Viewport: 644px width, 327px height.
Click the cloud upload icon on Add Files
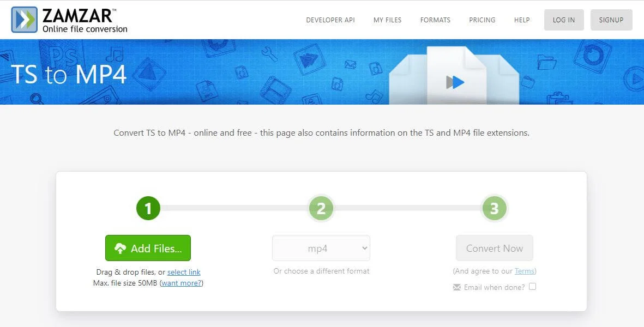click(x=120, y=249)
